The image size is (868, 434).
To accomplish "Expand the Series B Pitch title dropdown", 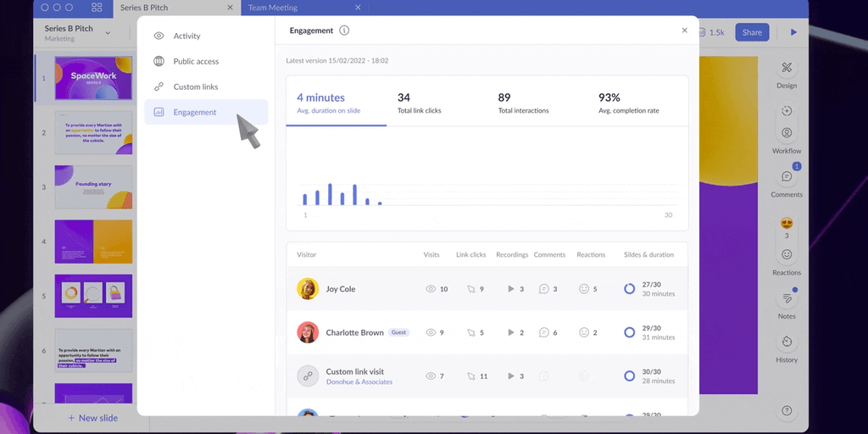I will point(108,33).
